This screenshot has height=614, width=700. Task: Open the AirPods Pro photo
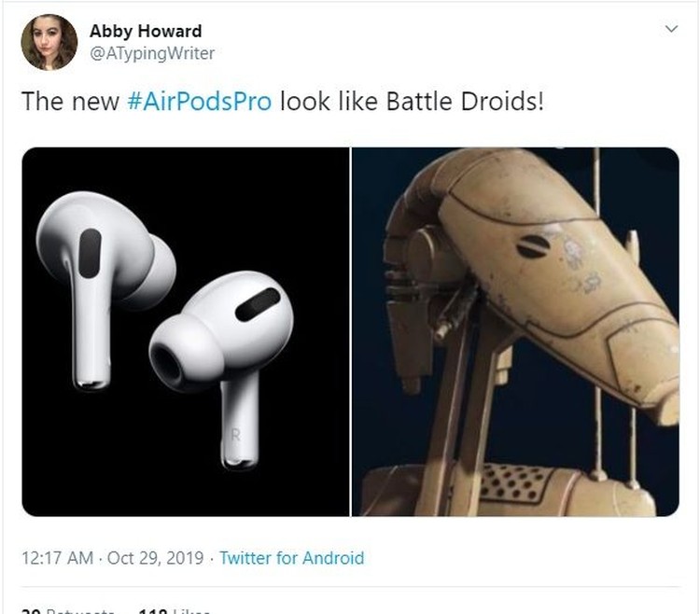(186, 331)
